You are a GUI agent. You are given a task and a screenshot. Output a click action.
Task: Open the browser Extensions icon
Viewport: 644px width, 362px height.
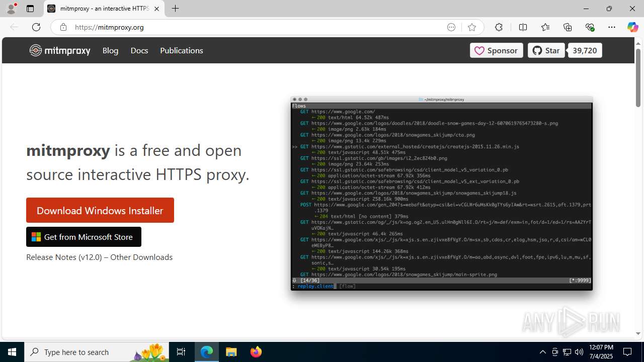[499, 27]
